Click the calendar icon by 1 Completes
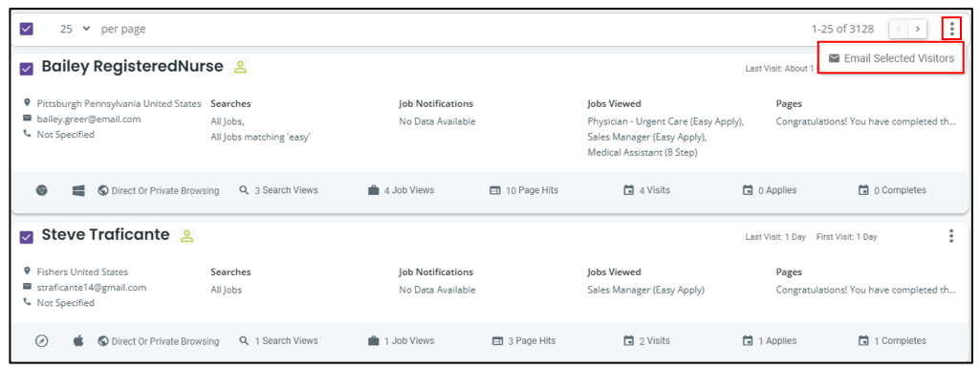980x369 pixels. point(863,341)
